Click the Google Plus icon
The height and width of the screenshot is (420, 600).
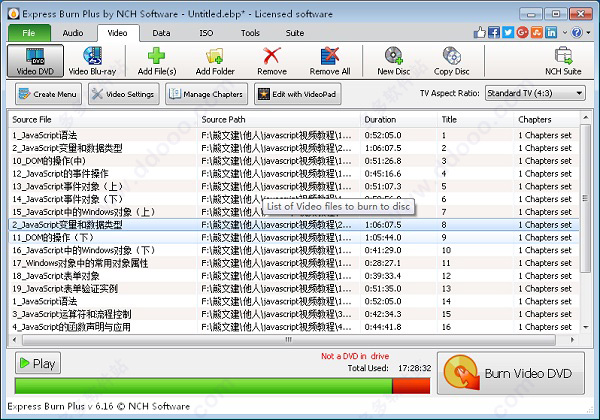click(x=522, y=33)
